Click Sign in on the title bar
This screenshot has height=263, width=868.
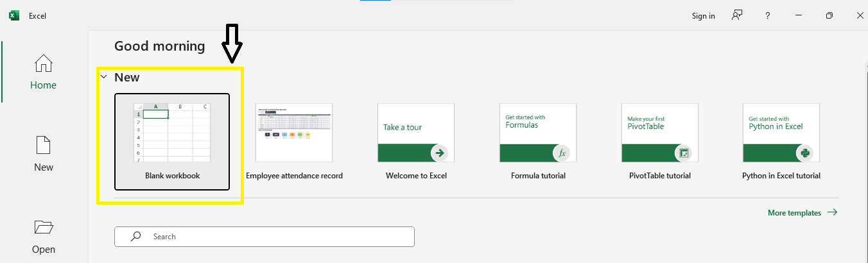[x=703, y=16]
